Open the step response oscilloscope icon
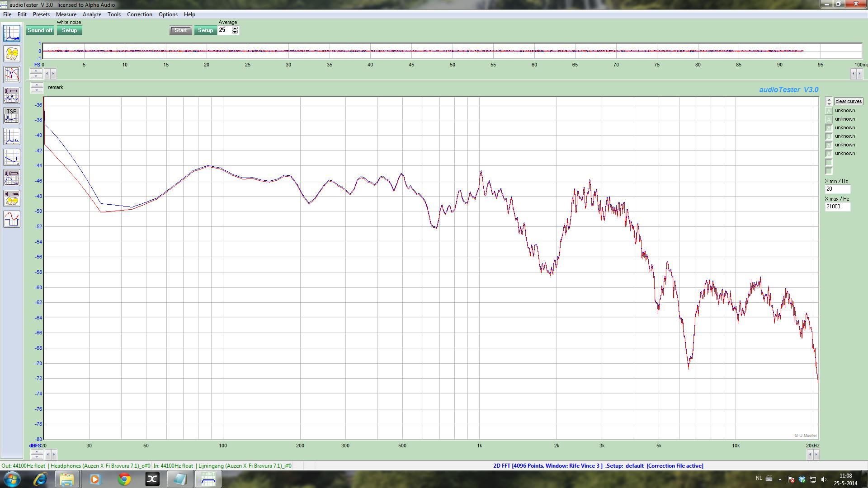The image size is (868, 488). pos(12,219)
